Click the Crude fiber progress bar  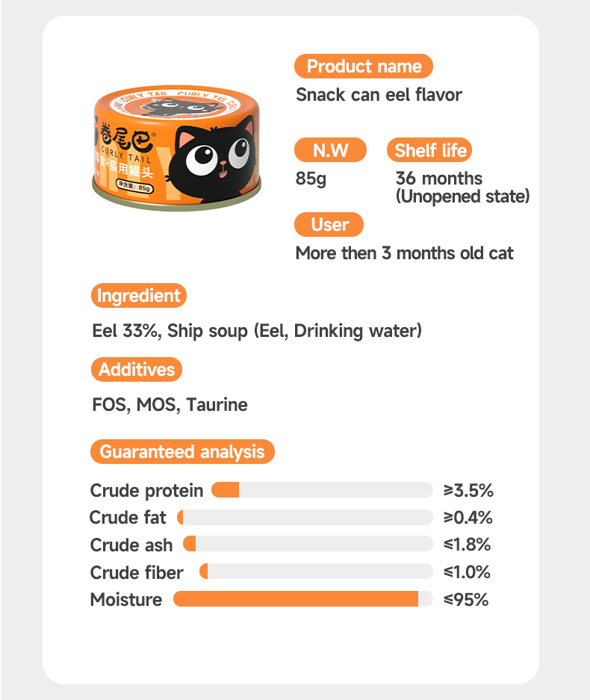tap(316, 572)
